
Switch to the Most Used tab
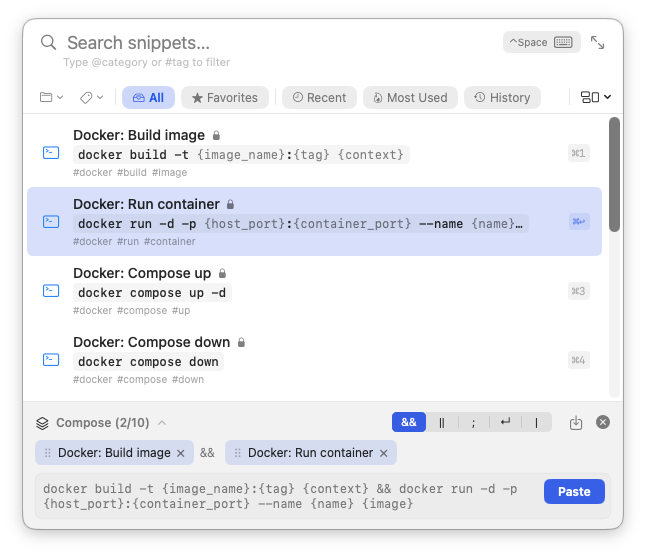410,98
